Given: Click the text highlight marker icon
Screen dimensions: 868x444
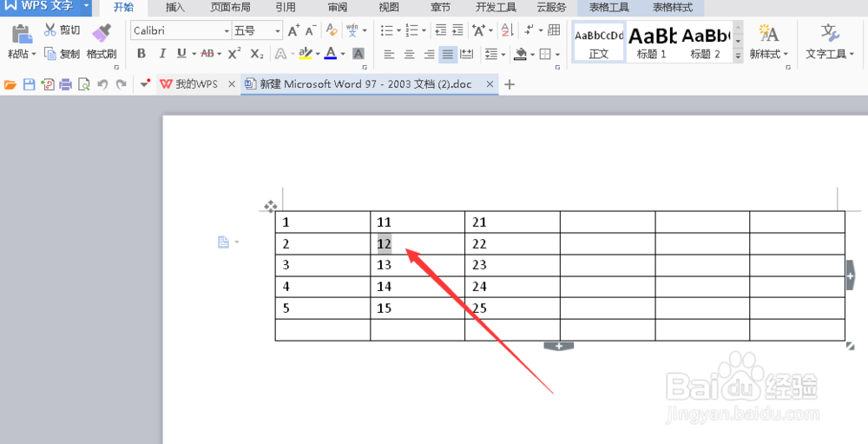Looking at the screenshot, I should (x=305, y=54).
